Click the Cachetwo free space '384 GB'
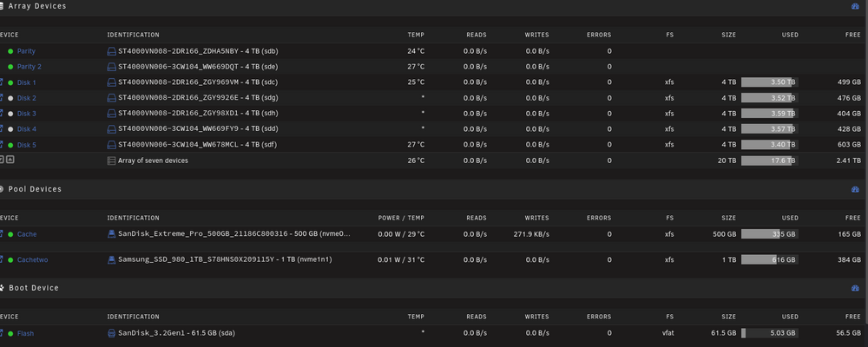 tap(849, 259)
